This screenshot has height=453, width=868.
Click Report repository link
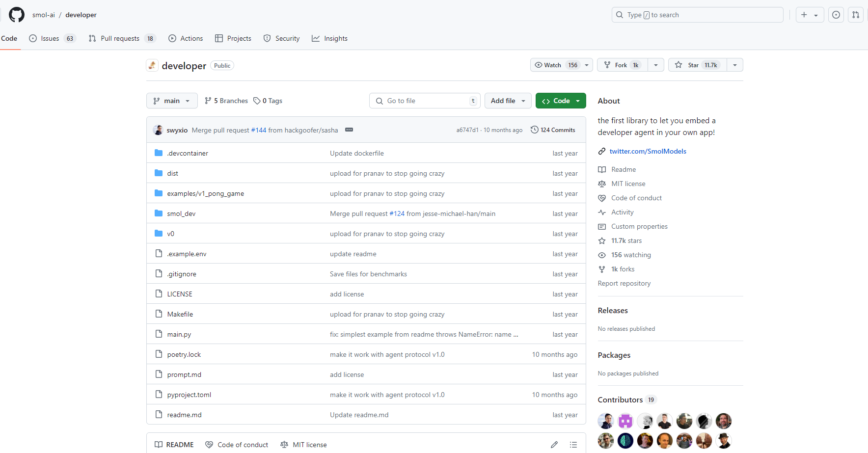tap(624, 283)
